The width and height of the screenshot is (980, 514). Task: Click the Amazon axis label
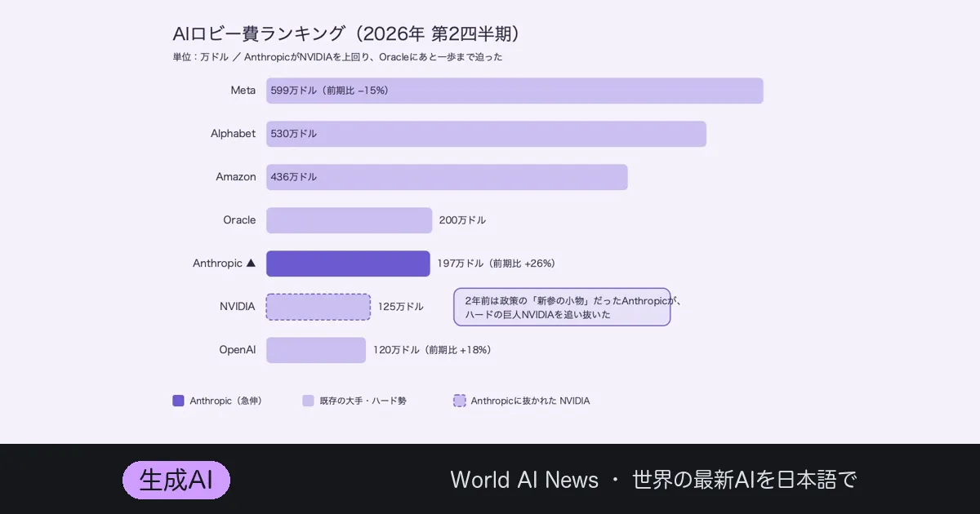click(235, 177)
